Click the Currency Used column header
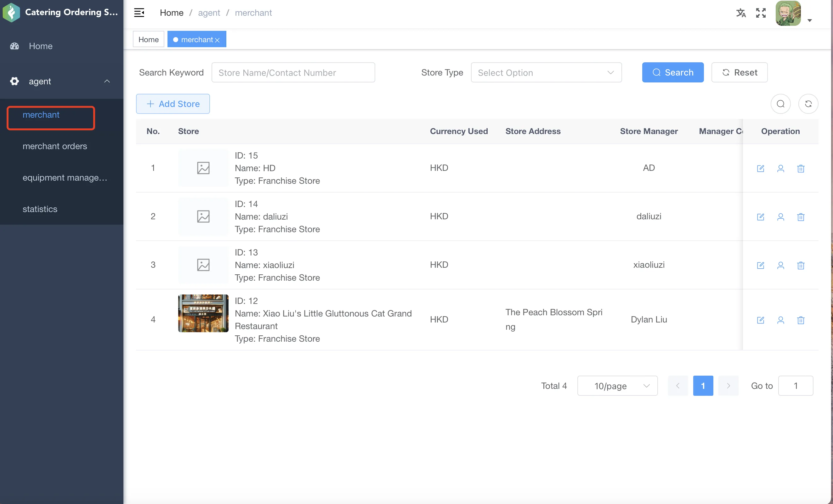The height and width of the screenshot is (504, 833). click(459, 131)
